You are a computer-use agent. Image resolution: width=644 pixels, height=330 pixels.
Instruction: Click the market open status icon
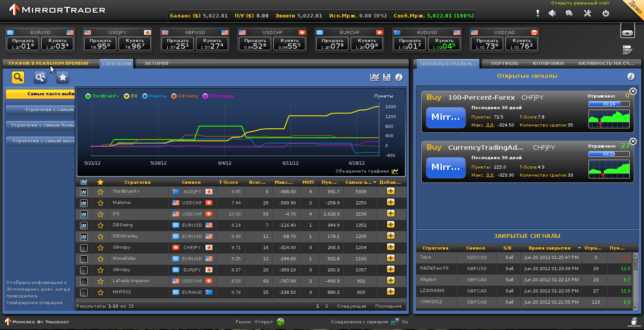pos(280,322)
